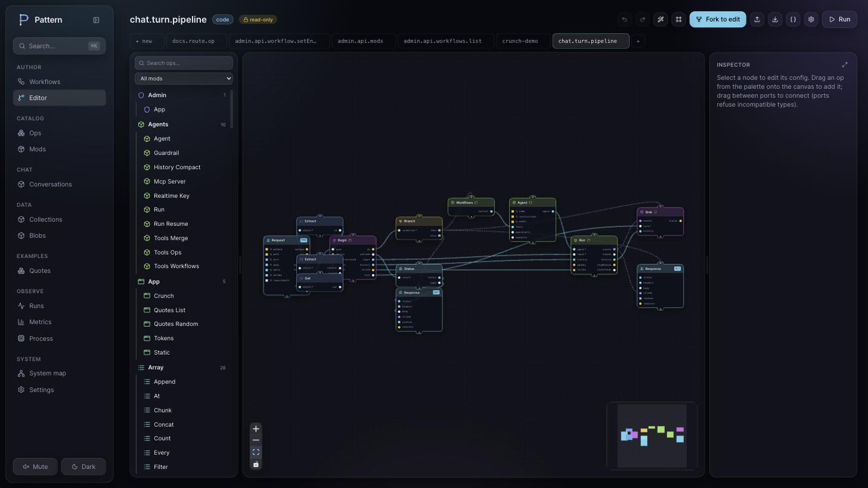Zoom in on the canvas
Image resolution: width=868 pixels, height=488 pixels.
tap(256, 429)
